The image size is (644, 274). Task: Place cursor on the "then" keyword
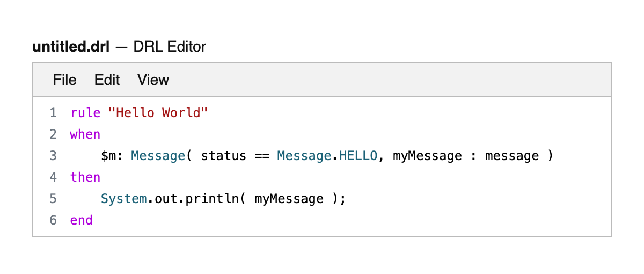click(85, 177)
